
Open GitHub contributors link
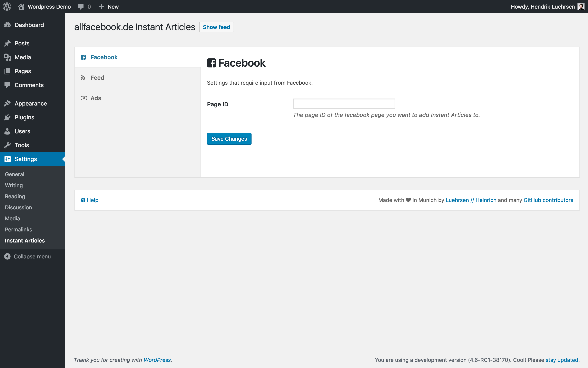[x=548, y=200]
